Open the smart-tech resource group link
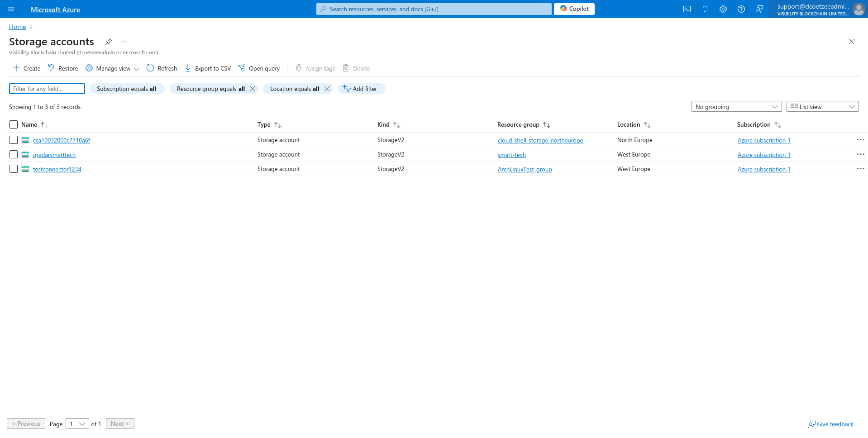The image size is (868, 438). [511, 155]
